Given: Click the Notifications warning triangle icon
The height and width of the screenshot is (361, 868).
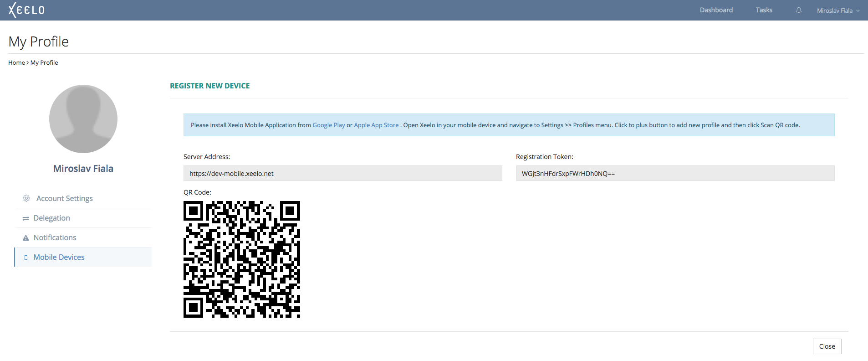Looking at the screenshot, I should [x=26, y=238].
